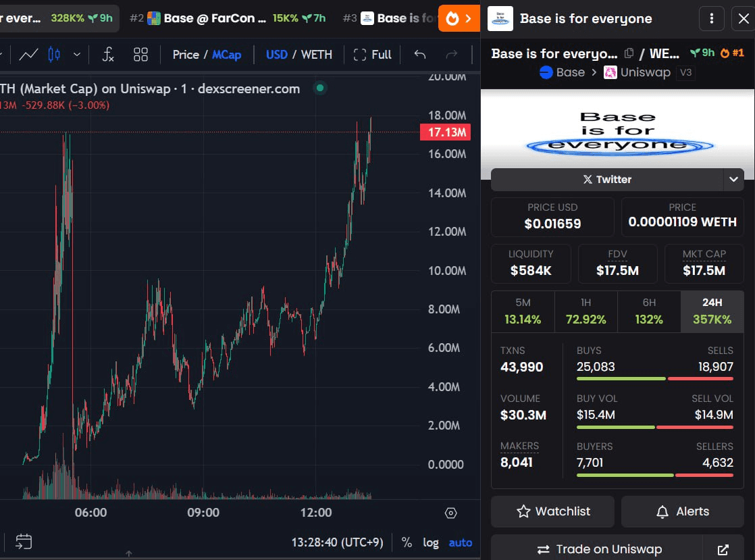This screenshot has width=755, height=560.
Task: Click the buys versus sells ratio bar
Action: click(x=655, y=379)
